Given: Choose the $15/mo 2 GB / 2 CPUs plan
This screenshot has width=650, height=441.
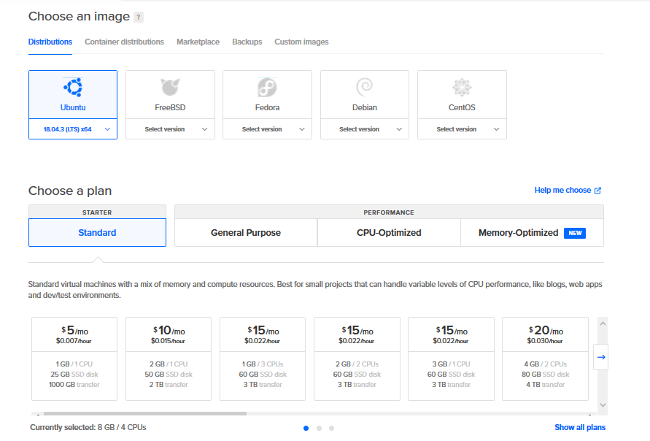Looking at the screenshot, I should pyautogui.click(x=357, y=359).
